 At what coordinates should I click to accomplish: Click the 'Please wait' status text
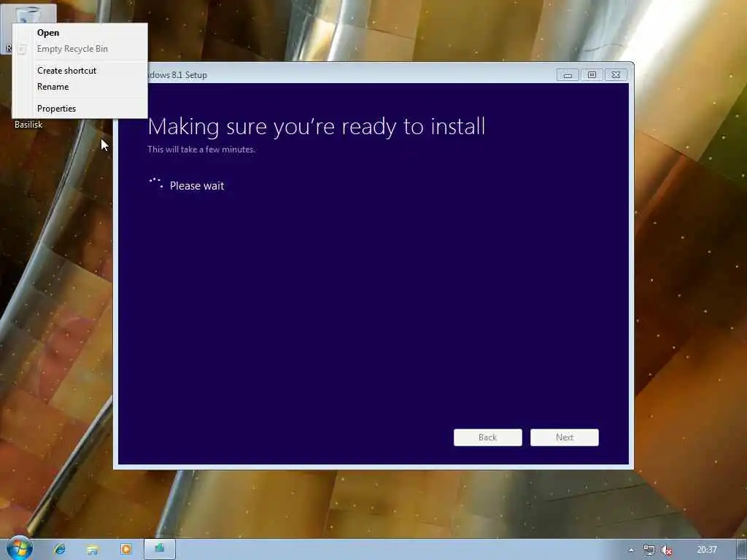197,186
